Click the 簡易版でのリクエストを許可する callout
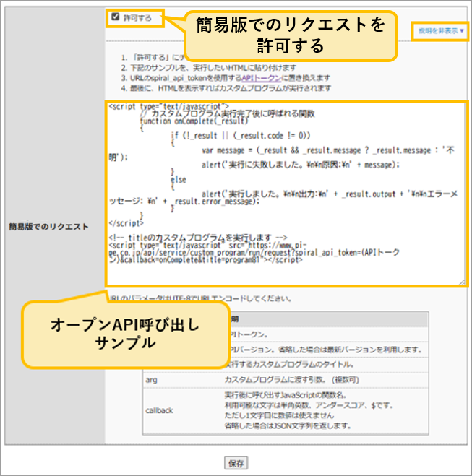This screenshot has height=476, width=472. pyautogui.click(x=291, y=35)
